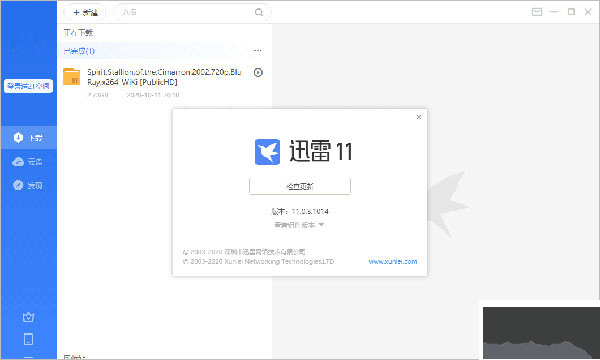Viewport: 600px width, 360px height.
Task: Open the mail messages icon in title bar
Action: [x=537, y=12]
